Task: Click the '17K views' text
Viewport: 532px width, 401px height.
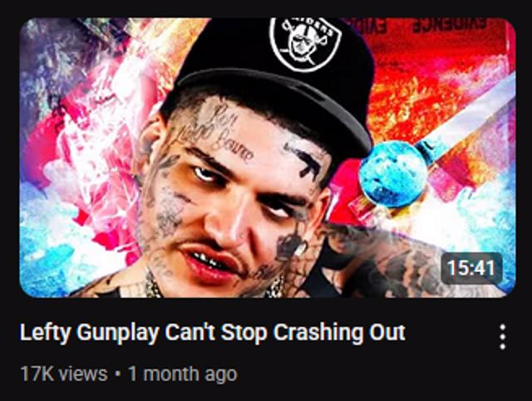Action: (x=64, y=374)
